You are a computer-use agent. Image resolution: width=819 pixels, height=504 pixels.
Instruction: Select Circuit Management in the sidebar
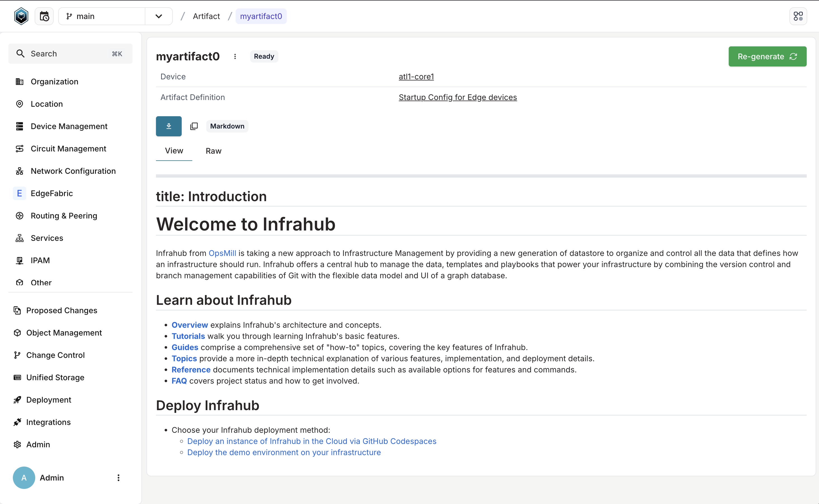coord(68,148)
